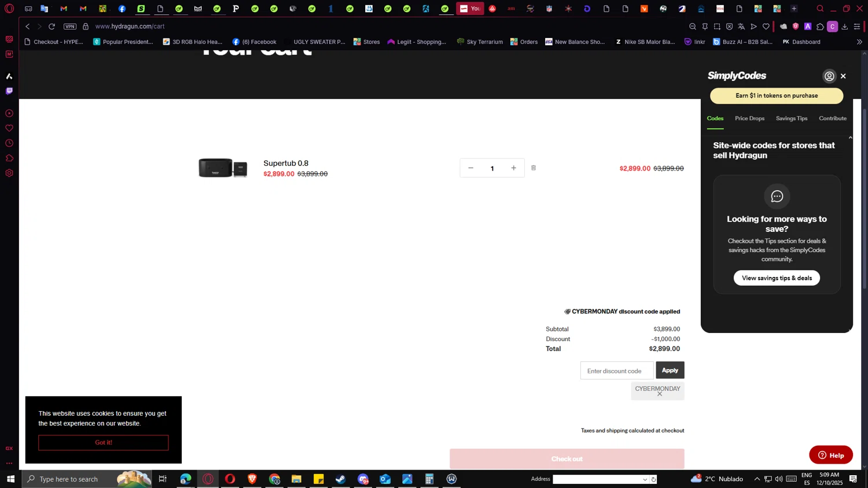Click the Enter discount code field

(617, 371)
